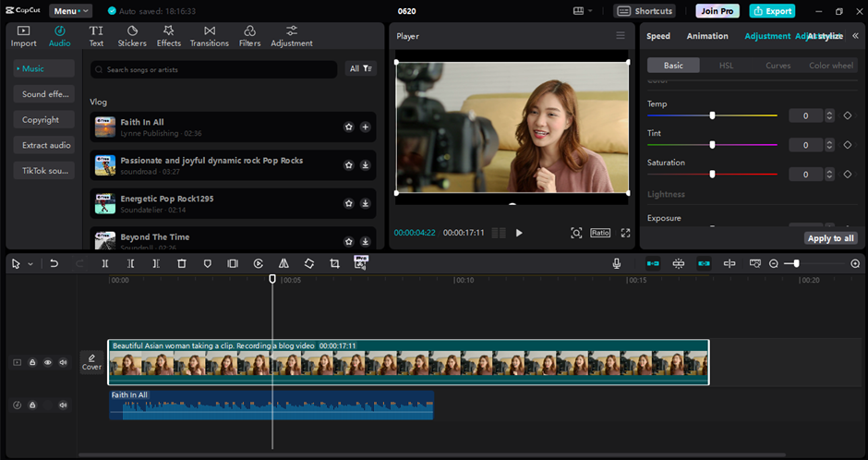Screen dimensions: 868x460
Task: Click the Export button
Action: 772,11
